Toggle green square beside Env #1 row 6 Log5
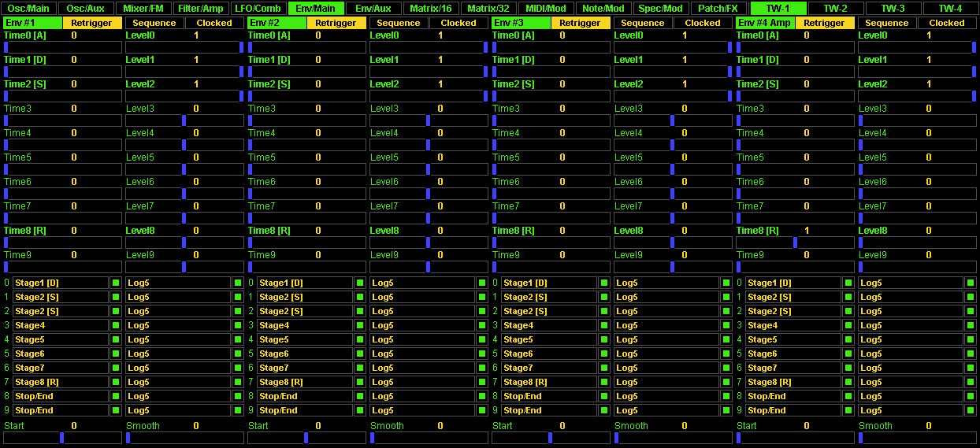The width and height of the screenshot is (980, 448). (237, 368)
